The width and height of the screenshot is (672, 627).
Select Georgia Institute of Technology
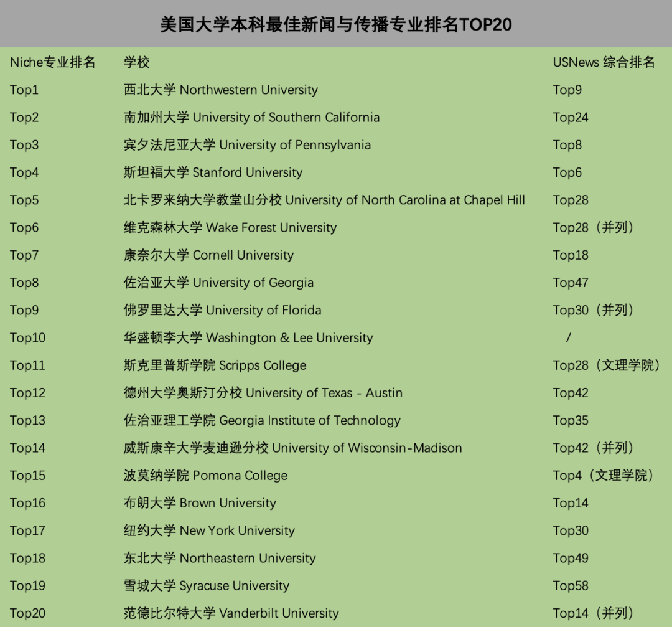(310, 420)
